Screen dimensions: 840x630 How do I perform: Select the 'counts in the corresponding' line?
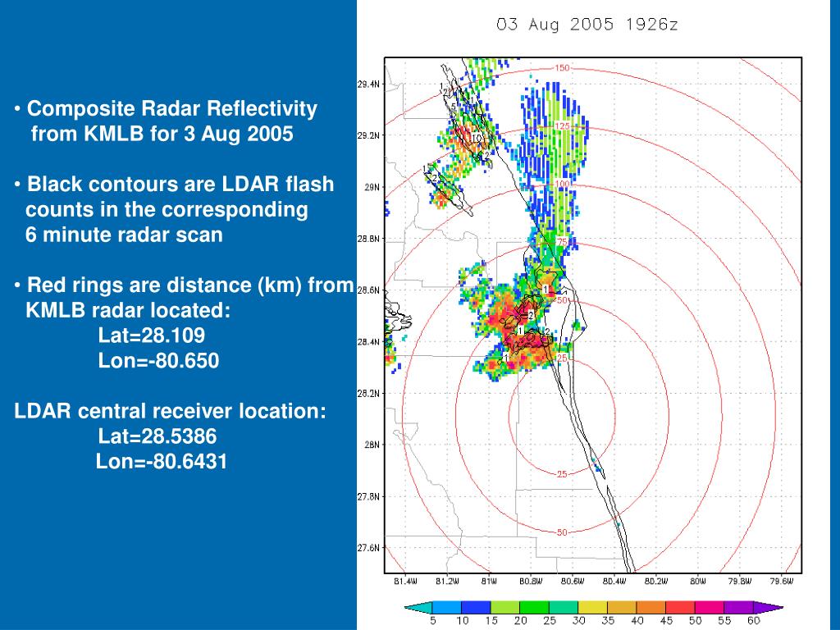(x=167, y=209)
